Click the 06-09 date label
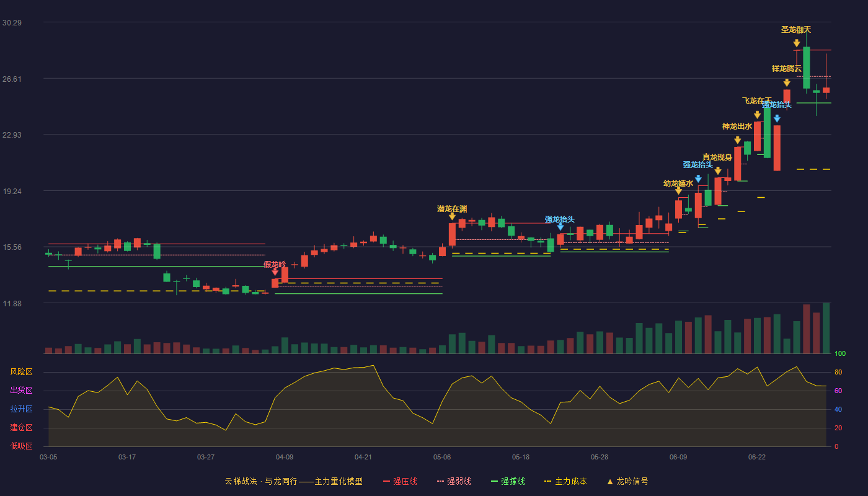Image resolution: width=868 pixels, height=496 pixels. (x=678, y=457)
